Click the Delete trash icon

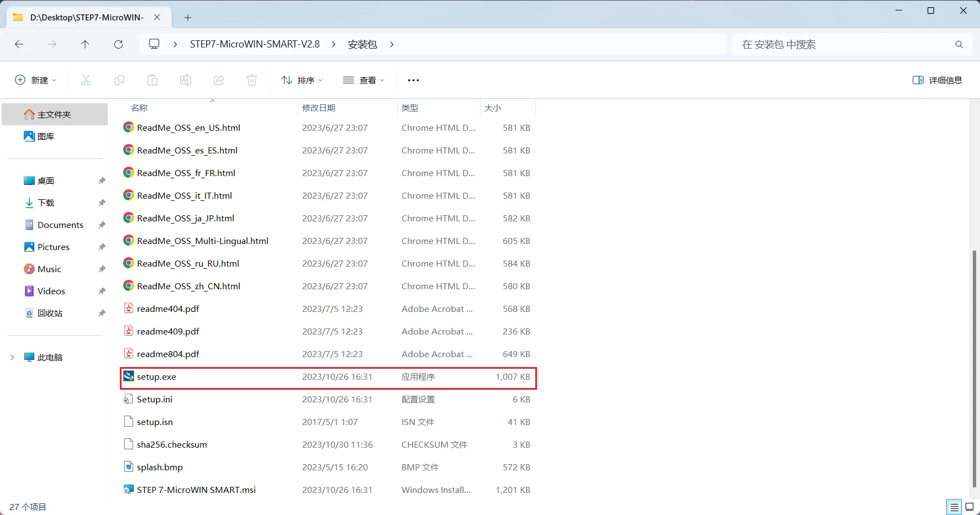252,80
